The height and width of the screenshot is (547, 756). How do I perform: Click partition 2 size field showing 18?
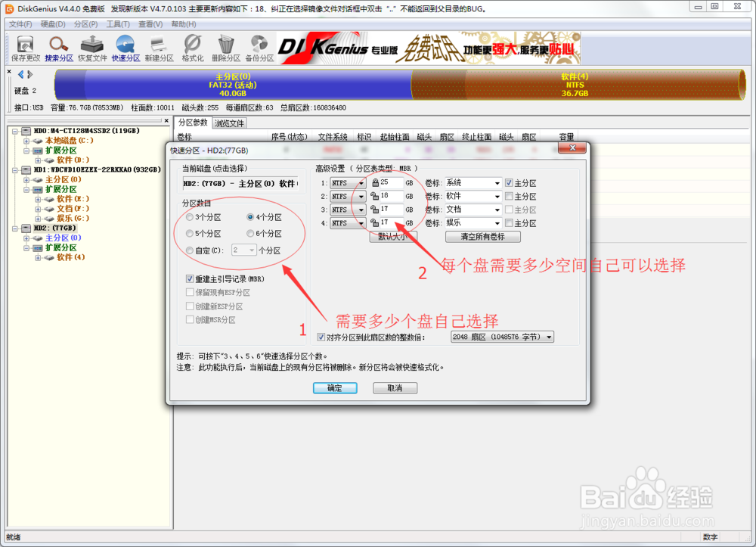pyautogui.click(x=391, y=196)
